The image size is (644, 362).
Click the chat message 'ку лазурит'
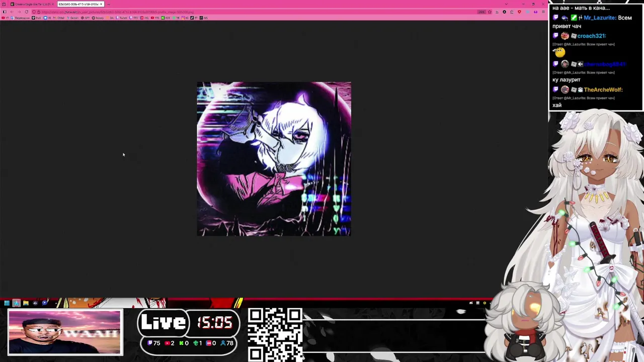pos(567,79)
